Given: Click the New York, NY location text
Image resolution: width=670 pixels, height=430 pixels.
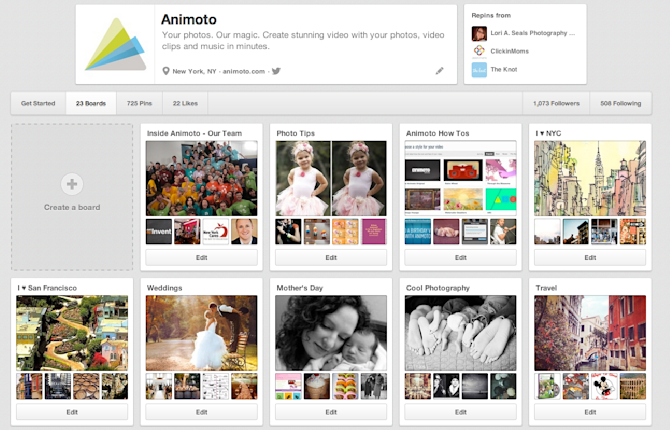Looking at the screenshot, I should (194, 71).
